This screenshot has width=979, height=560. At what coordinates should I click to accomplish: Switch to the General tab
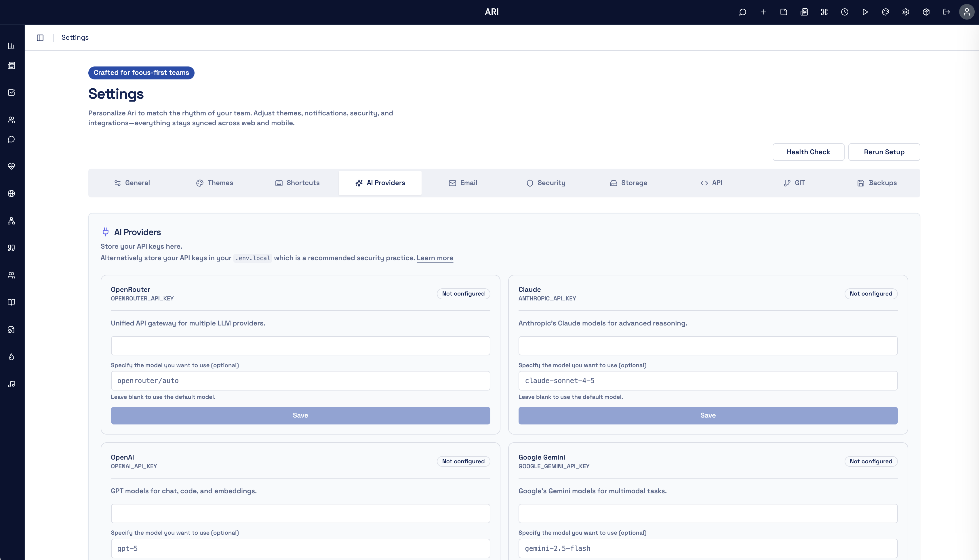pos(132,183)
